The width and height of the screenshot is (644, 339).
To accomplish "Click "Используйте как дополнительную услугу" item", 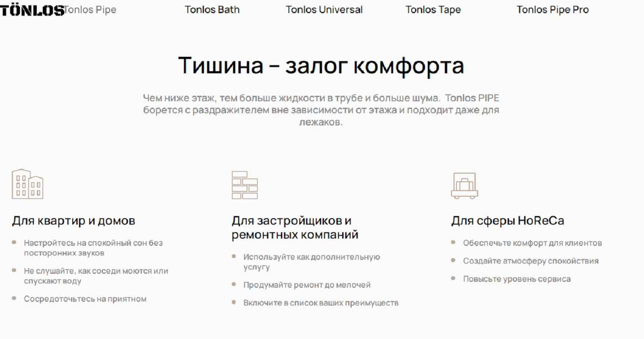I will tap(311, 262).
